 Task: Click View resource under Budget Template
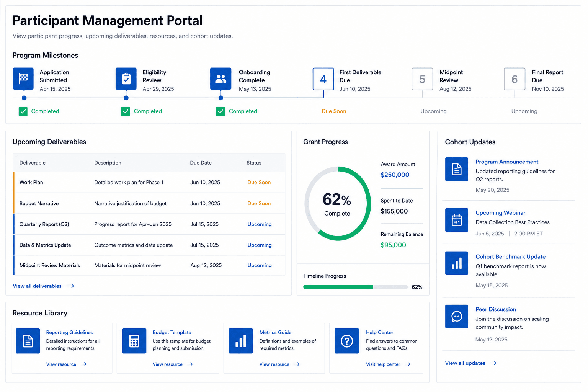[x=167, y=364]
